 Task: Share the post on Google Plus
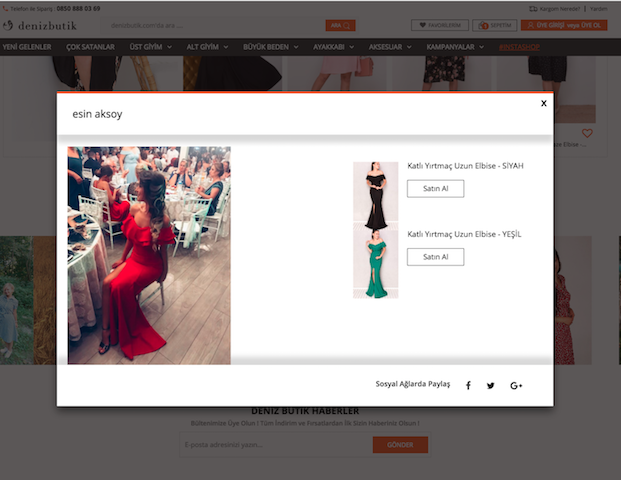coord(516,386)
